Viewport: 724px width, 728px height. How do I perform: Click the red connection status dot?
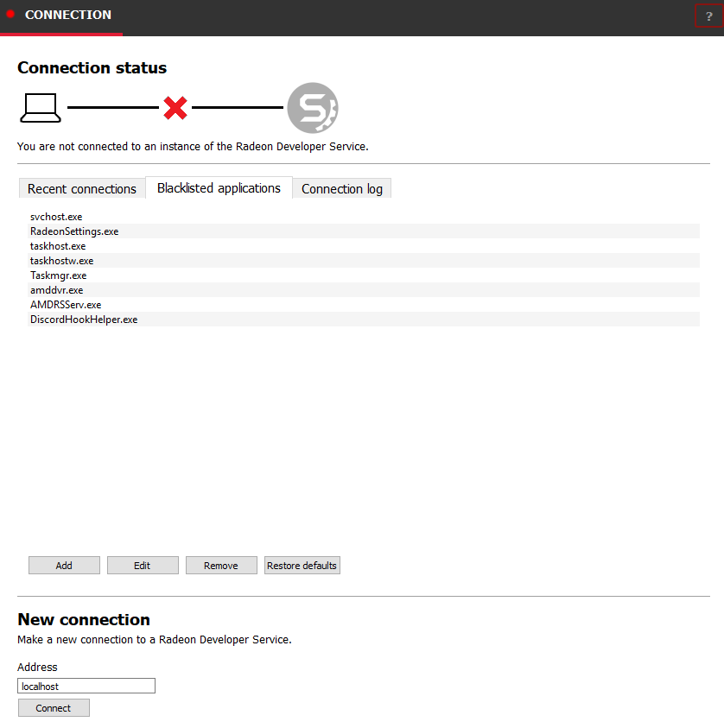tap(10, 15)
